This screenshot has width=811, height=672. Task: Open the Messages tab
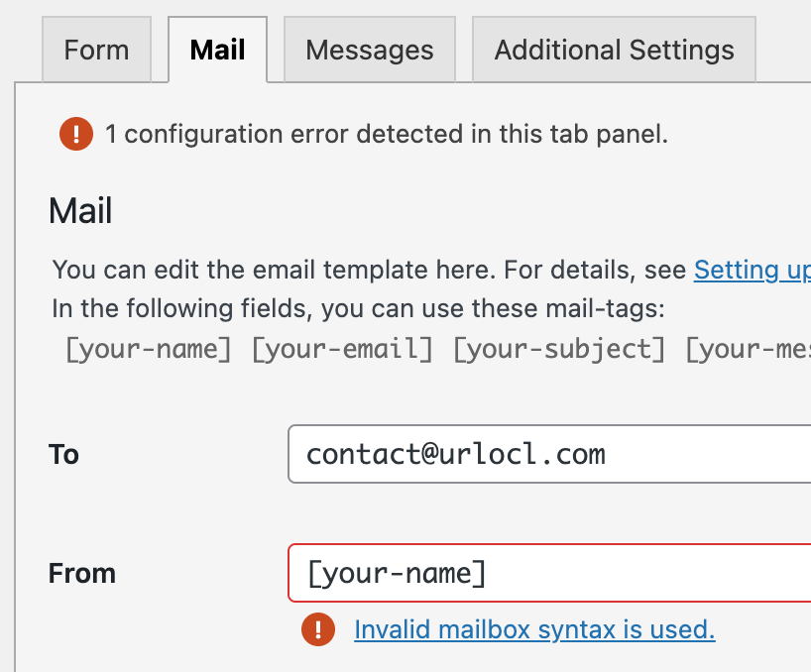tap(369, 51)
